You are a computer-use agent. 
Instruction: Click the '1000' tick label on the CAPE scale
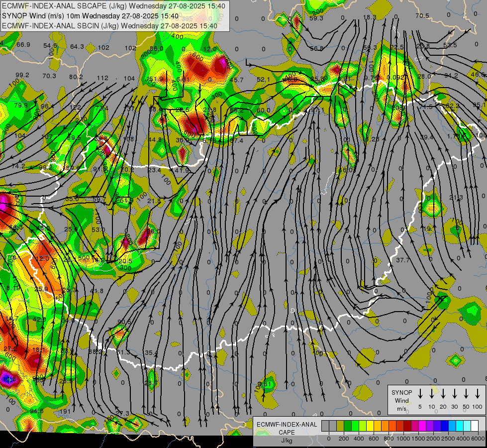(x=403, y=439)
